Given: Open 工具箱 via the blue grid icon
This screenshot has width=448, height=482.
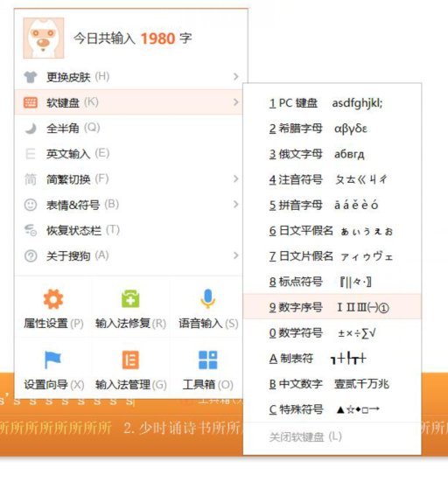Looking at the screenshot, I should (208, 360).
